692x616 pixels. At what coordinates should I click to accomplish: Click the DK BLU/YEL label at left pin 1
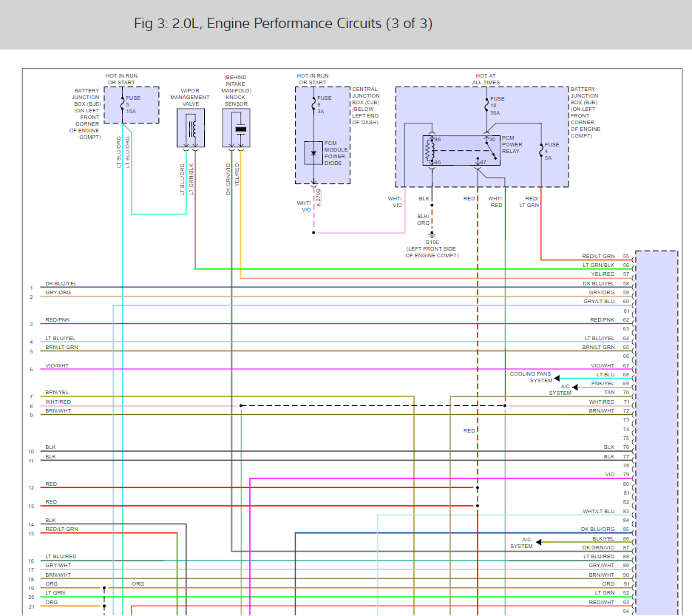61,283
